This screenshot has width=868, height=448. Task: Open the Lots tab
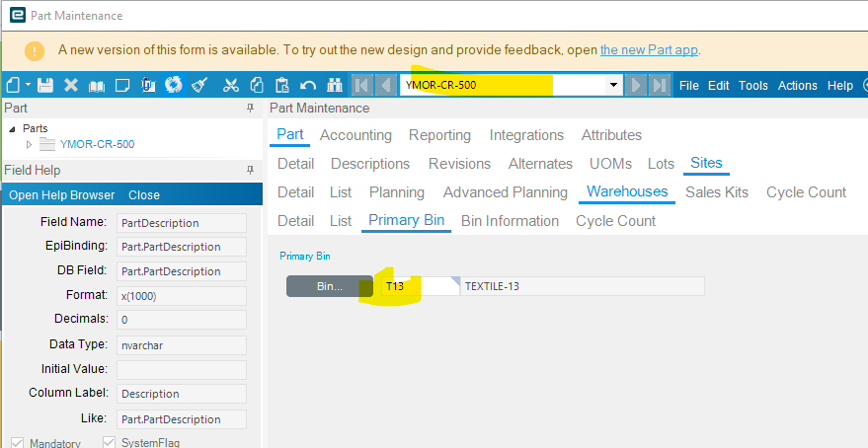coord(661,164)
